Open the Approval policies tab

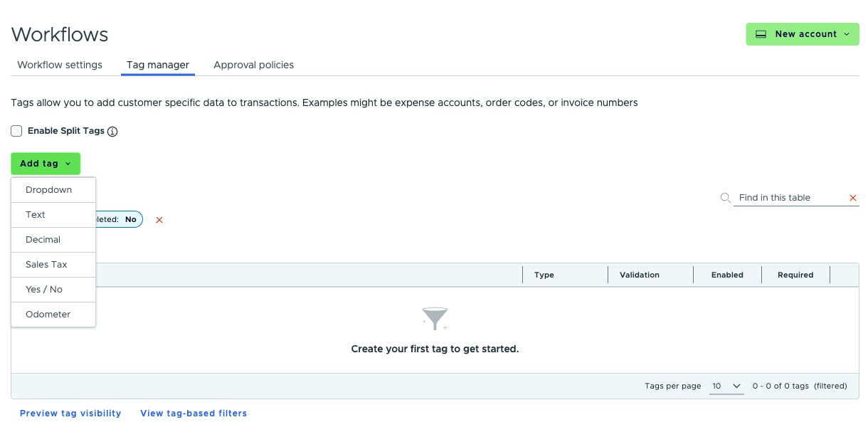(x=254, y=65)
